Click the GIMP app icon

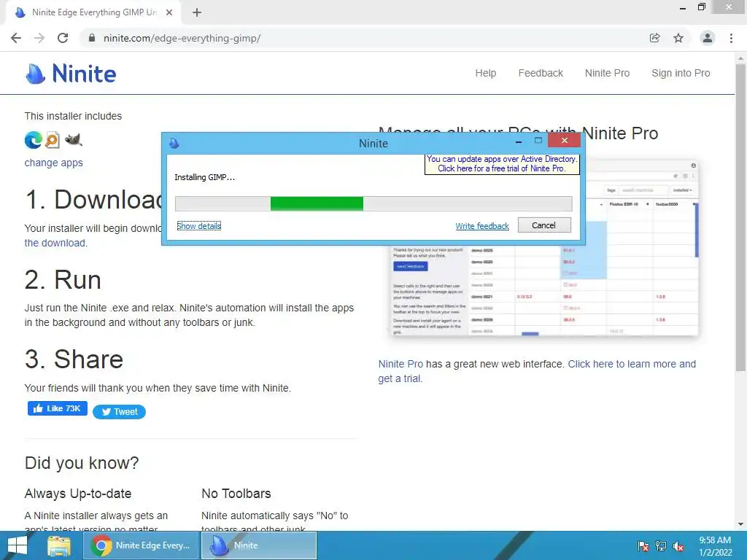[74, 140]
